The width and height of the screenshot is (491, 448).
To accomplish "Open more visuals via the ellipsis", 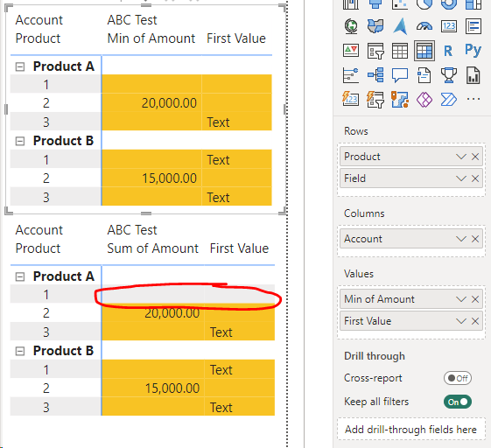I will (473, 99).
